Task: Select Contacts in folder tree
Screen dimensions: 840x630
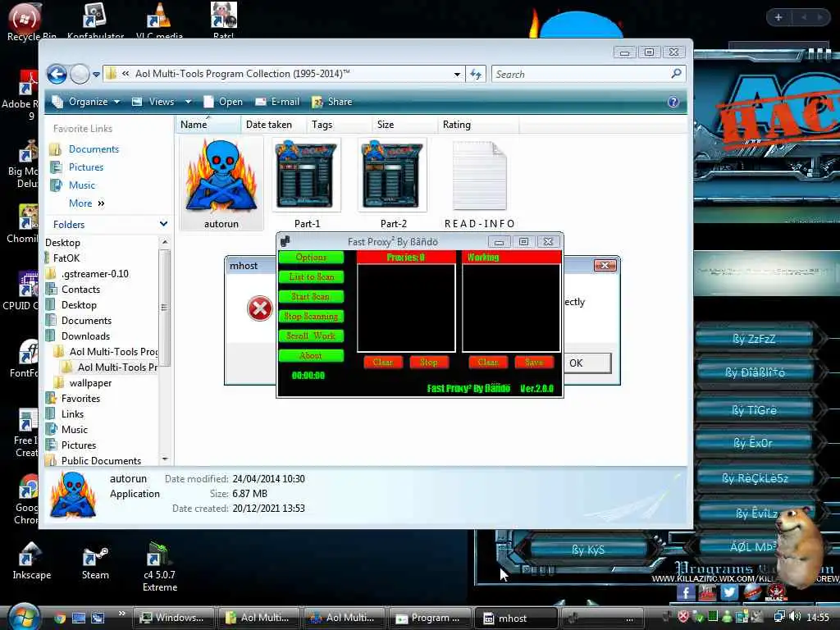Action: (x=80, y=290)
